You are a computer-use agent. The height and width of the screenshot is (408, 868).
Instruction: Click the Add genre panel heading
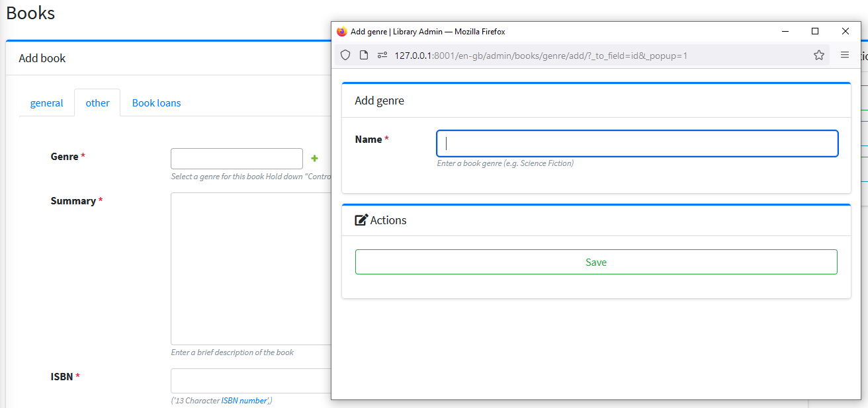tap(380, 101)
